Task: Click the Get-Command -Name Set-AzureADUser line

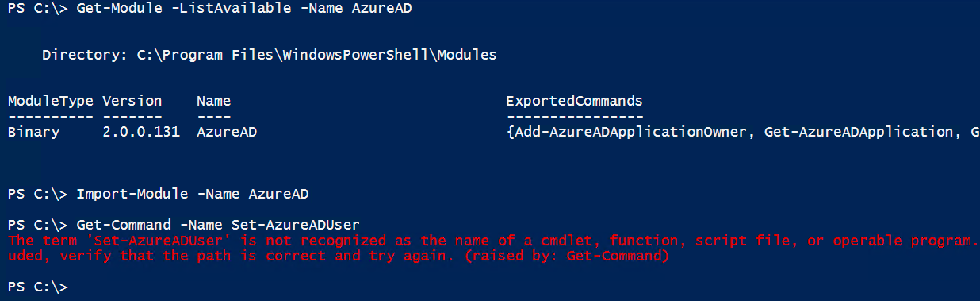Action: pos(218,225)
